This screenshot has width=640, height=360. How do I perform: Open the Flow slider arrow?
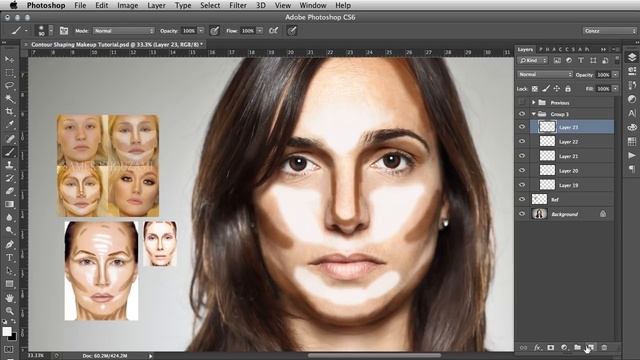260,31
